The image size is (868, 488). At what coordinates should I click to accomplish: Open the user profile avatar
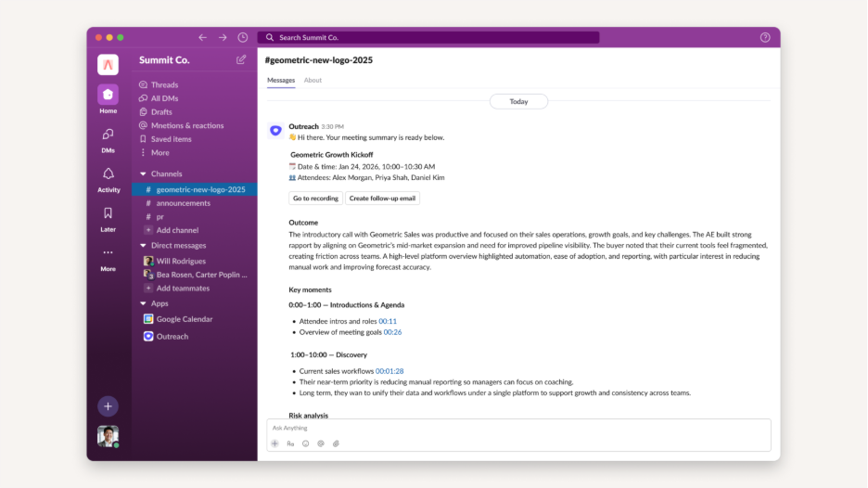point(108,436)
